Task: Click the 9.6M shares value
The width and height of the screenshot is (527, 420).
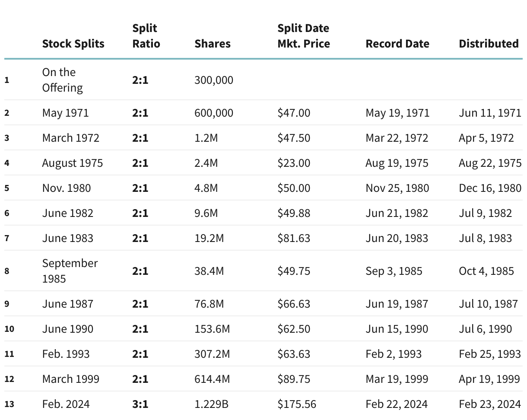Action: pos(206,213)
